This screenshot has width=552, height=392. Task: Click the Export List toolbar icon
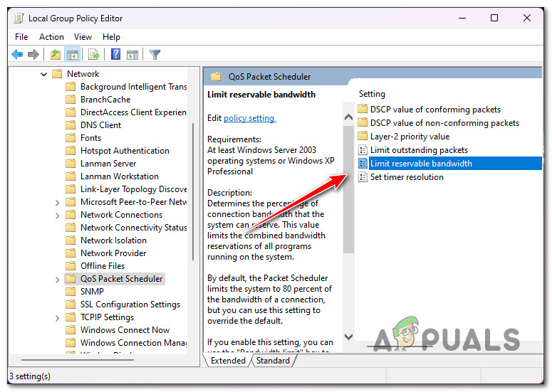coord(94,55)
